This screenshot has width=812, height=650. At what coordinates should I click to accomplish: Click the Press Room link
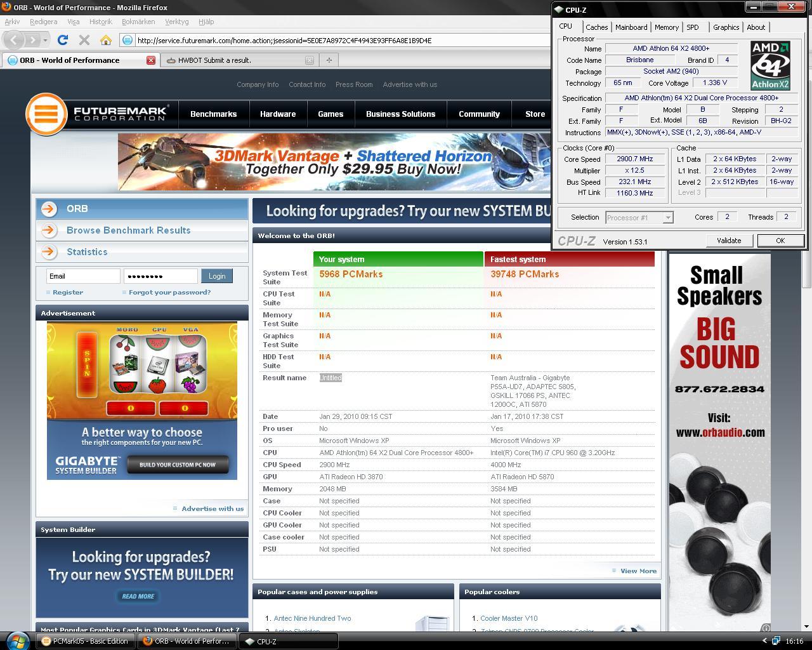coord(354,84)
